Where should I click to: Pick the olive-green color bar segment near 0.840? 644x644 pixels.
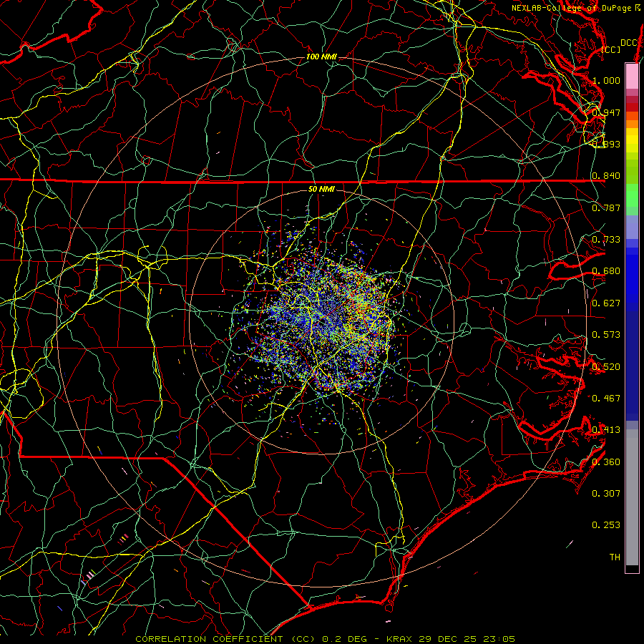point(632,171)
